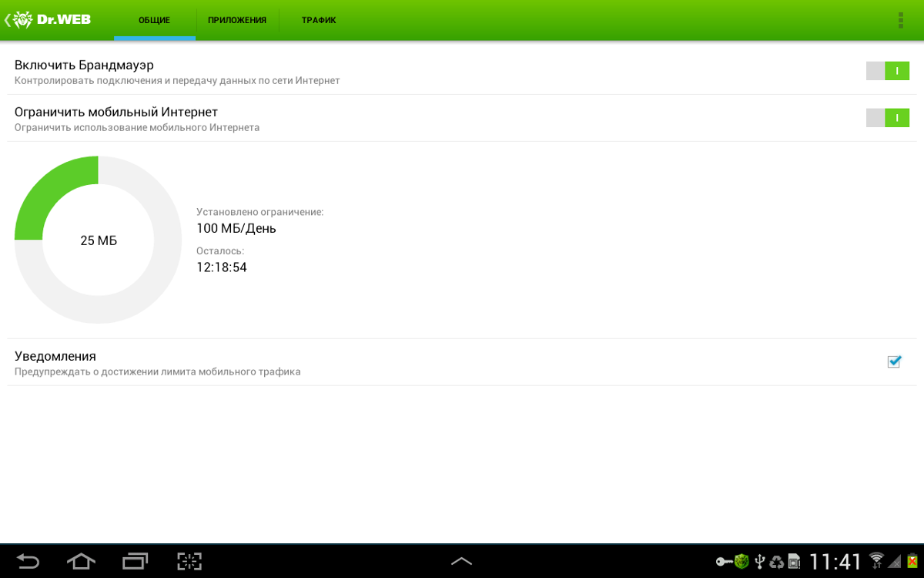Tap the 100 МБ/День limit value

click(x=236, y=229)
